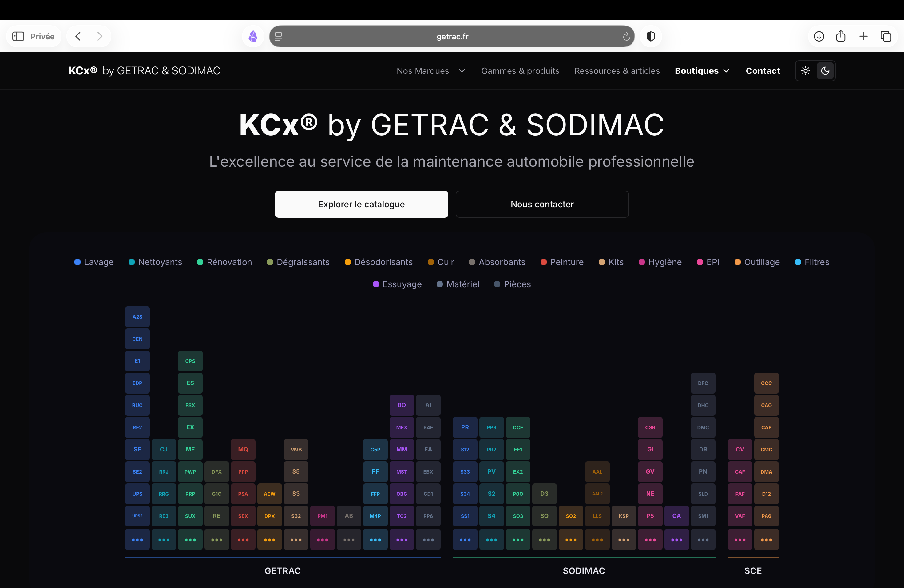
Task: Expand more items below SEX column
Action: coord(243,540)
